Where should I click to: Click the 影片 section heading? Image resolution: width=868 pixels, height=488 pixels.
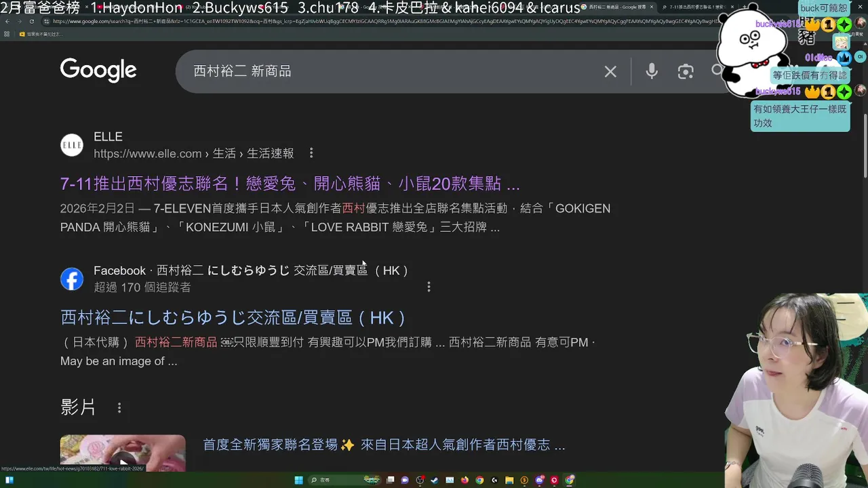tap(78, 407)
